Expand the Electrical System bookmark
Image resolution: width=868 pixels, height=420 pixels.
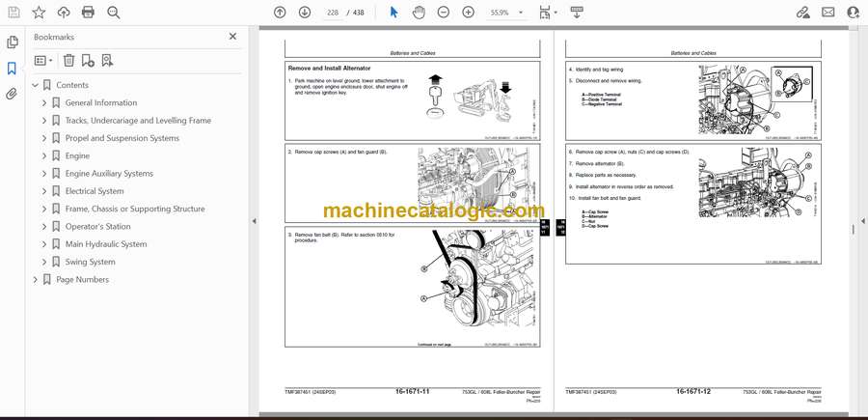click(x=44, y=191)
